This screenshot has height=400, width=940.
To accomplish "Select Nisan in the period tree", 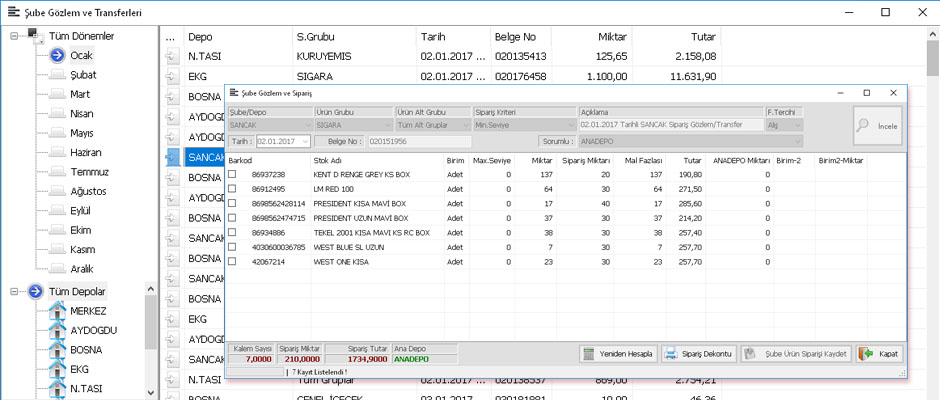I will click(82, 114).
